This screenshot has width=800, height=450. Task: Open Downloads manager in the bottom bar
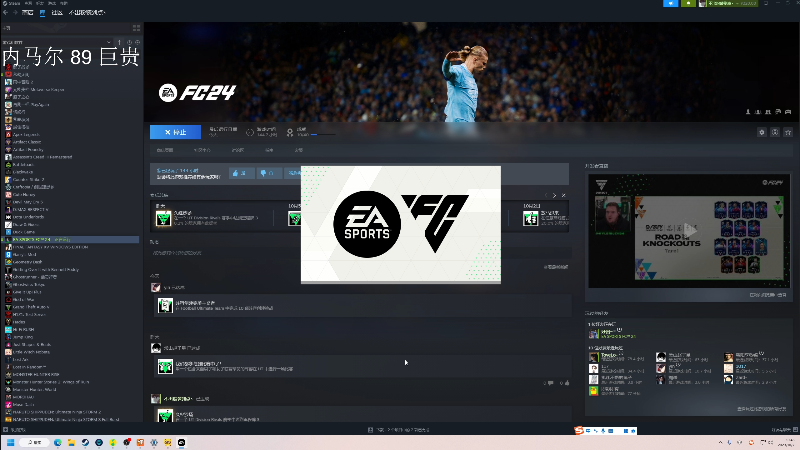tap(398, 430)
